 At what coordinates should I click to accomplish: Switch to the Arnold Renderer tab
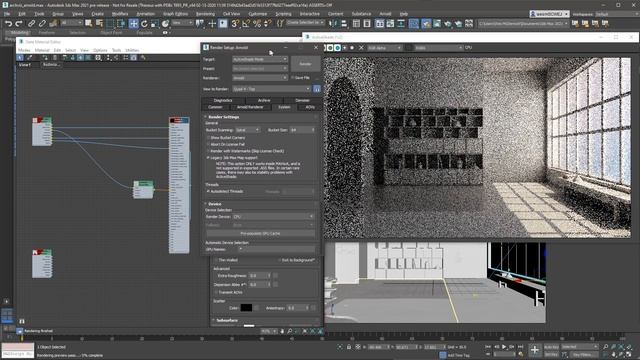pos(250,107)
